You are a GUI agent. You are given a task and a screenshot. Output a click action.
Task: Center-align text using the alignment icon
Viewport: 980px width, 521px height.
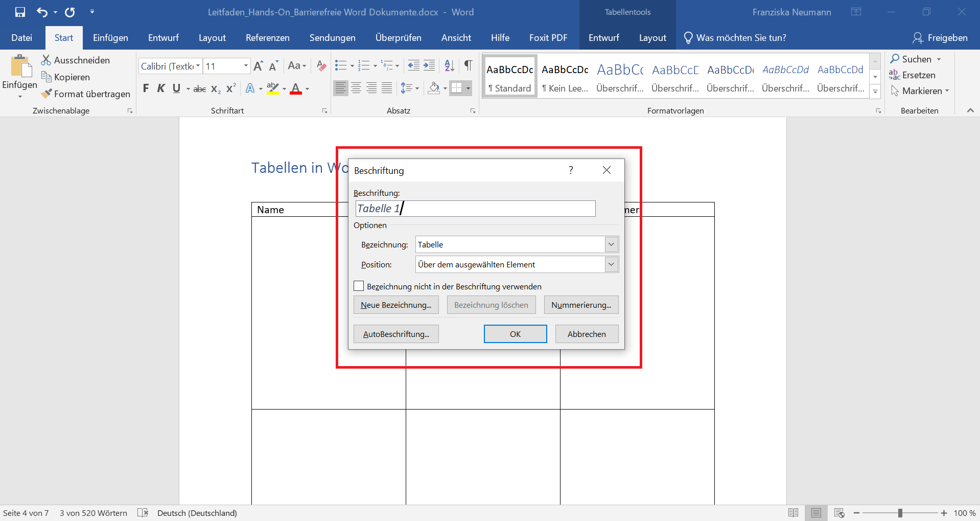356,88
